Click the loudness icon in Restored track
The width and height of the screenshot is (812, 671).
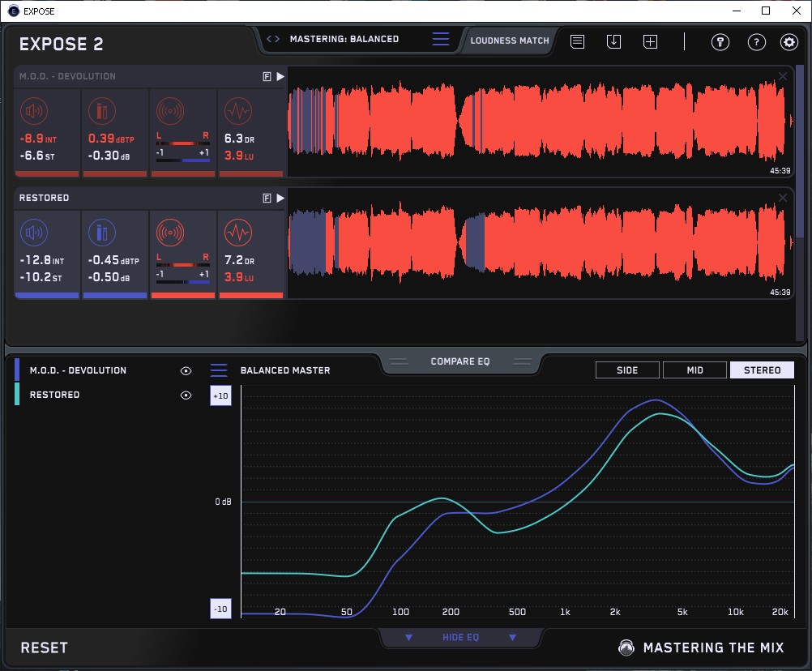click(34, 233)
